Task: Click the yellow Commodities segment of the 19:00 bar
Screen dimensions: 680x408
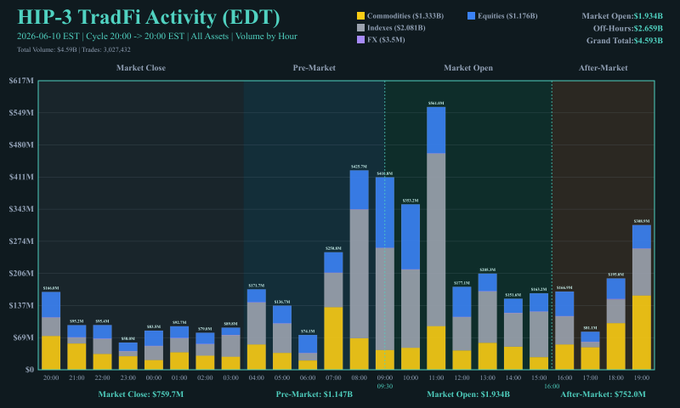Action: click(x=641, y=333)
